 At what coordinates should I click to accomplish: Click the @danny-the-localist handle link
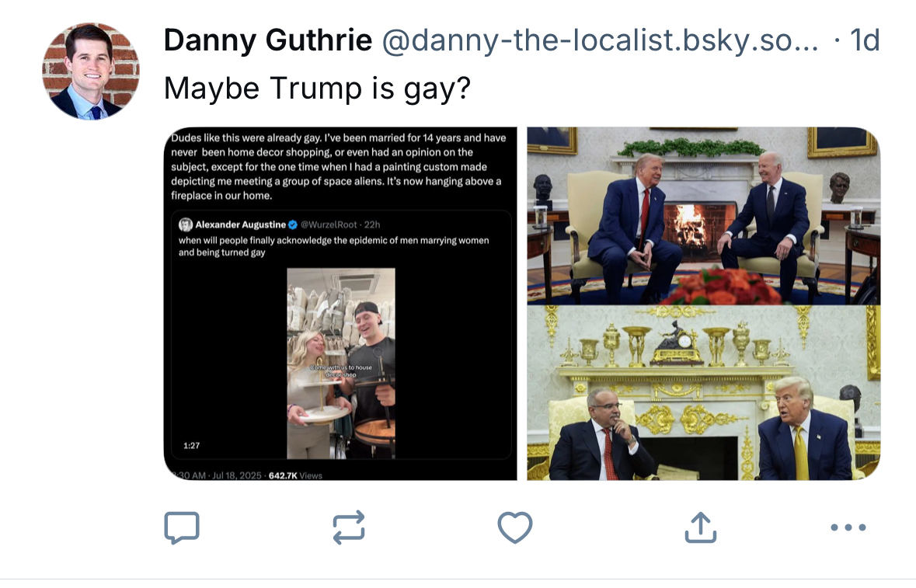click(x=598, y=41)
